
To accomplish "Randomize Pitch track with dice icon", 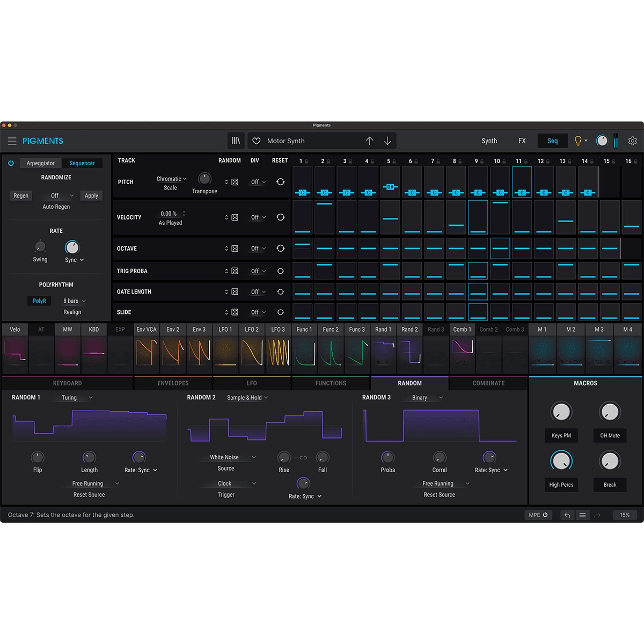I will pos(235,182).
